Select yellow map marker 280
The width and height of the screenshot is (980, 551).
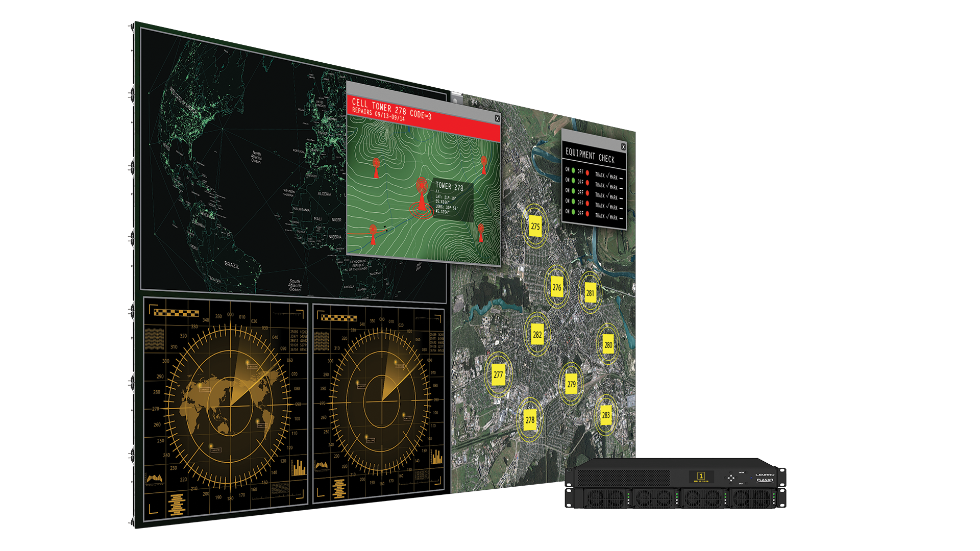click(x=608, y=345)
